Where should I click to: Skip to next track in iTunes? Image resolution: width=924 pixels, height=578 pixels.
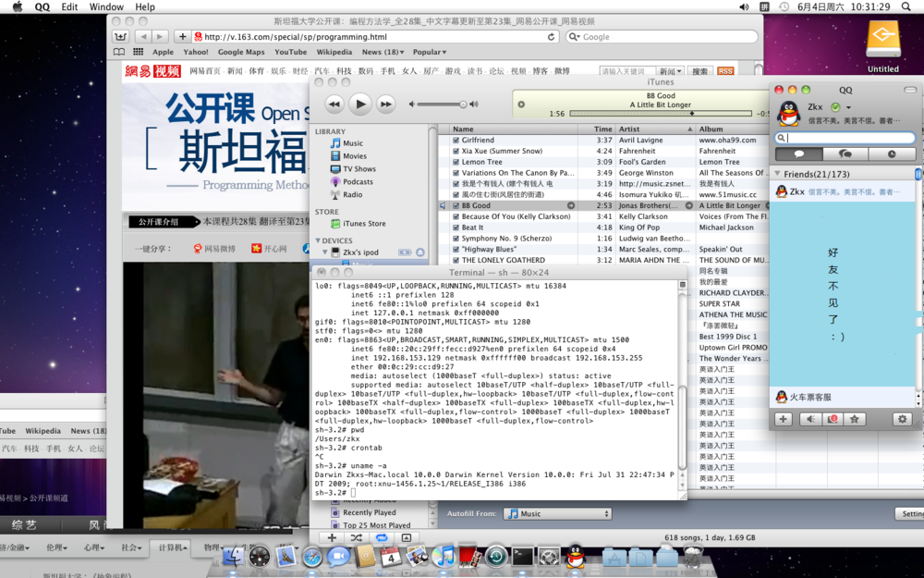385,105
